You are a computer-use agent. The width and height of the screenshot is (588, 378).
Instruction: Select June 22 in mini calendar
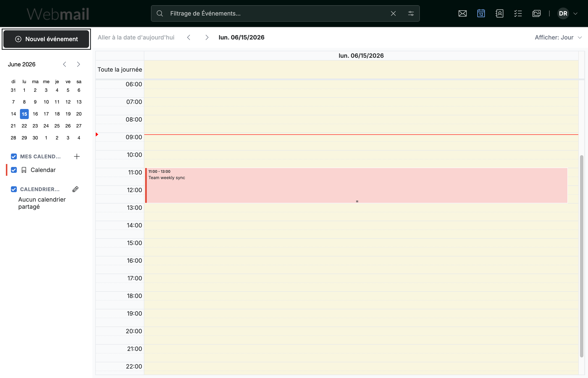pos(24,126)
